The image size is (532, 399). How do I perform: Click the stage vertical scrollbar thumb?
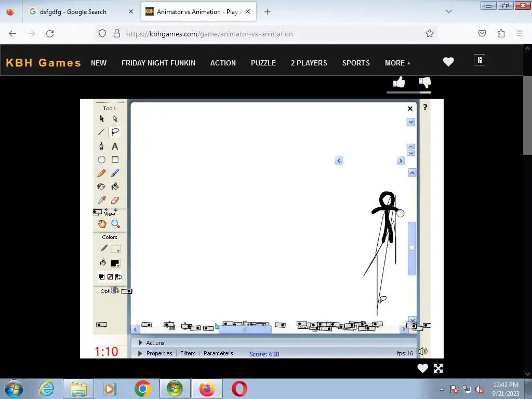click(412, 248)
